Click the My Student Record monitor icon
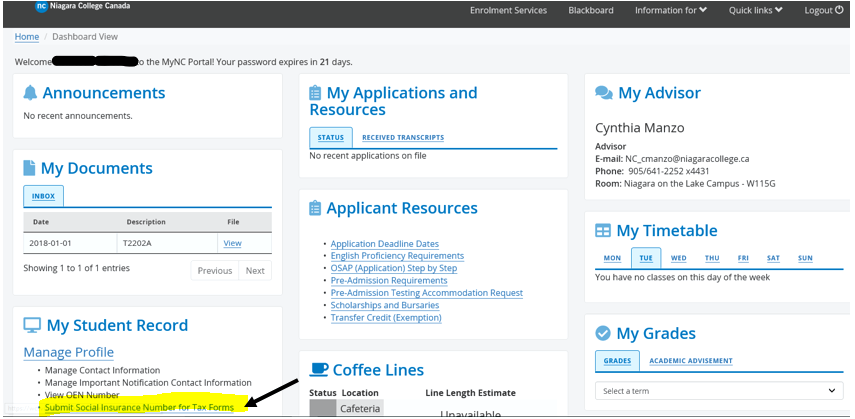Image resolution: width=855 pixels, height=419 pixels. [x=32, y=326]
